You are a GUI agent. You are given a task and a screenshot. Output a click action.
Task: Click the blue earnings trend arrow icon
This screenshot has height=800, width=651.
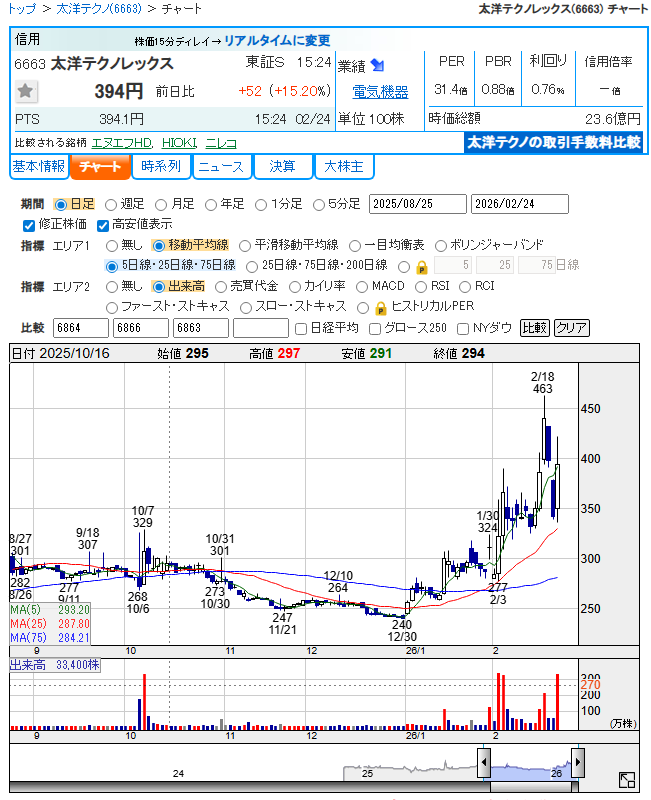coord(377,65)
